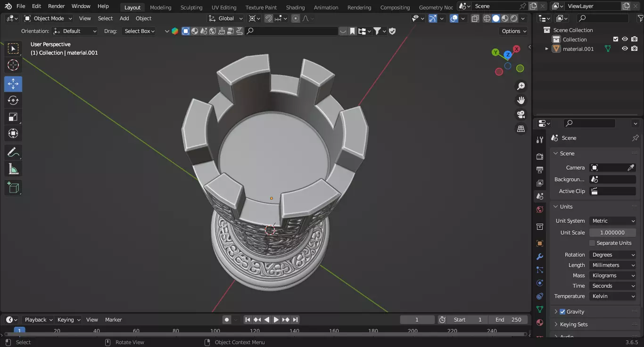Activate the Transform tool
The width and height of the screenshot is (644, 347).
tap(13, 133)
